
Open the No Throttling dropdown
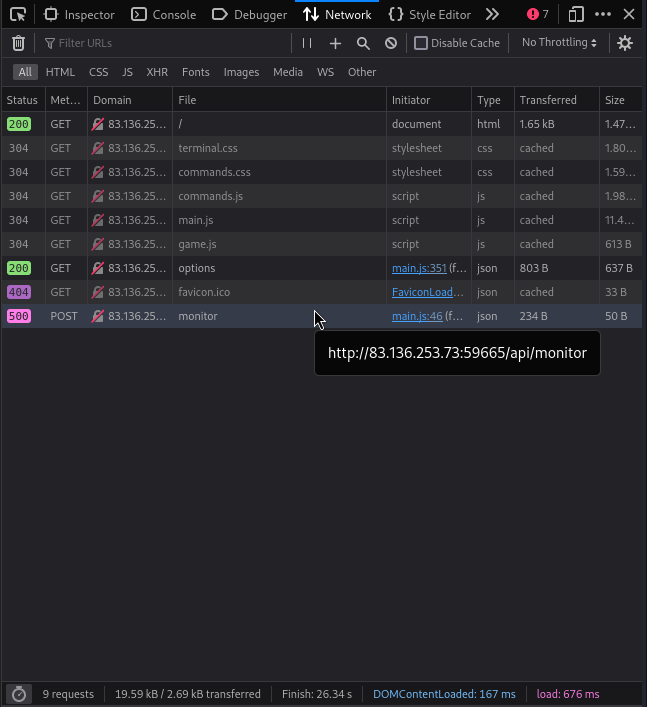[x=559, y=43]
